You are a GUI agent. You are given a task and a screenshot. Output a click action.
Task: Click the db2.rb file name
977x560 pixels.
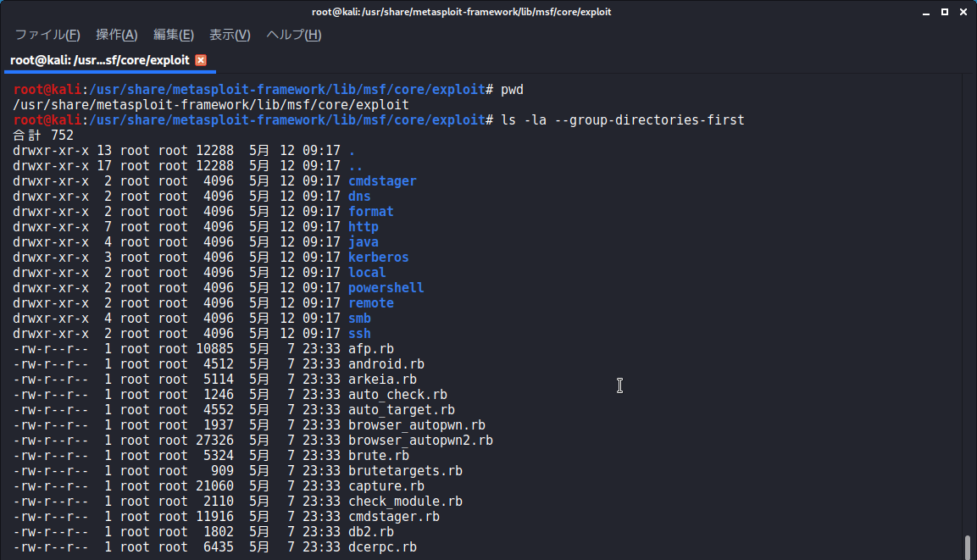coord(371,532)
